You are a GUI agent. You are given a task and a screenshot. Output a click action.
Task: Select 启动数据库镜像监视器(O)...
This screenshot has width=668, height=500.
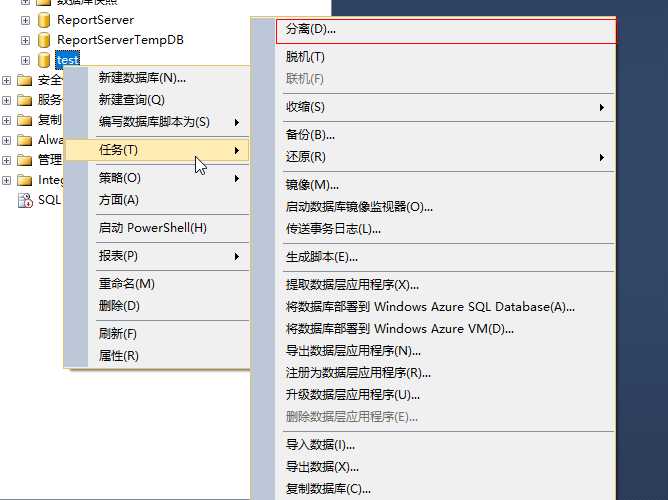[434, 207]
